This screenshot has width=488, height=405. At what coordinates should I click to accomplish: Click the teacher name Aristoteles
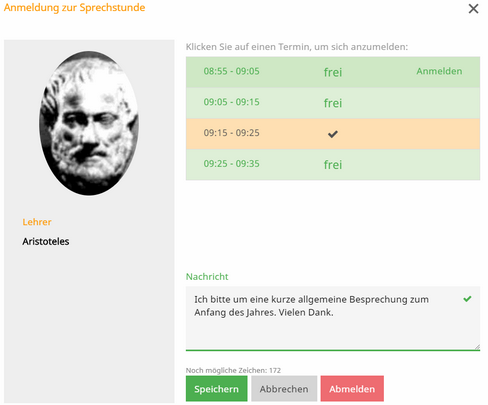click(x=46, y=241)
